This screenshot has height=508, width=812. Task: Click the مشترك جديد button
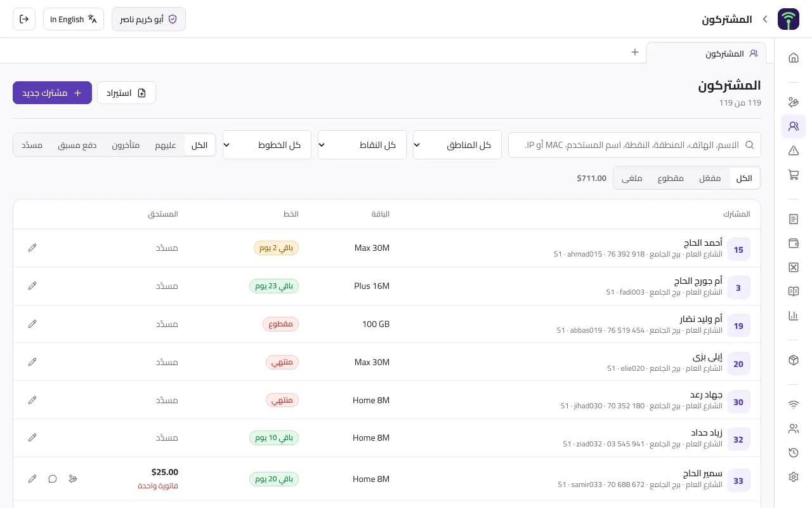(x=52, y=93)
